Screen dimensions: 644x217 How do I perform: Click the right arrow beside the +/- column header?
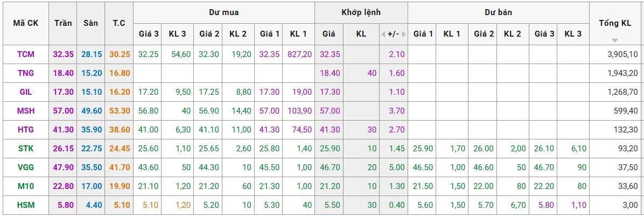pyautogui.click(x=404, y=34)
